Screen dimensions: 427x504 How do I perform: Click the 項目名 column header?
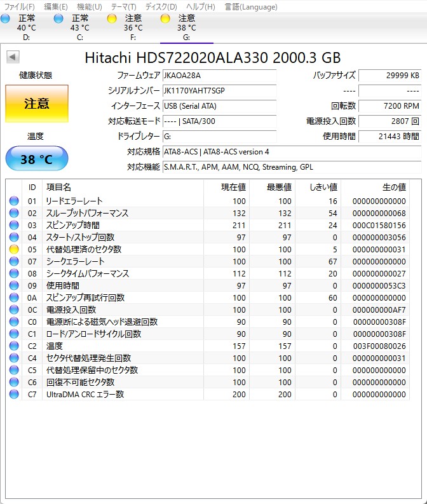[x=58, y=187]
